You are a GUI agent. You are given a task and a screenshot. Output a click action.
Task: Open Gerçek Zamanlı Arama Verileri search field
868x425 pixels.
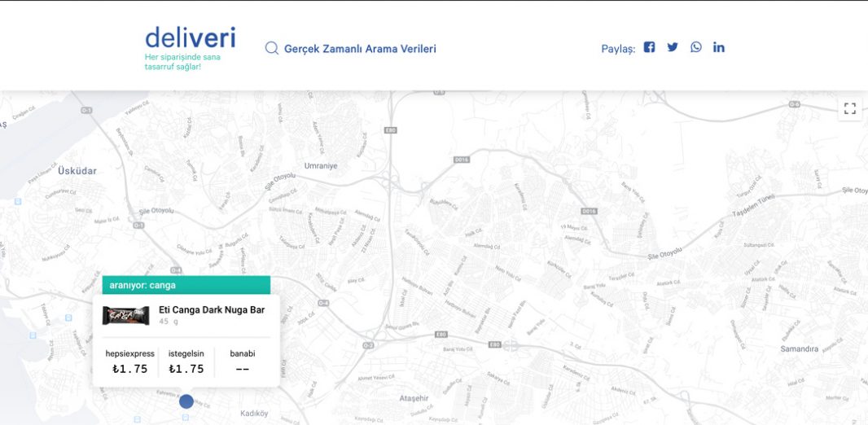pyautogui.click(x=360, y=49)
